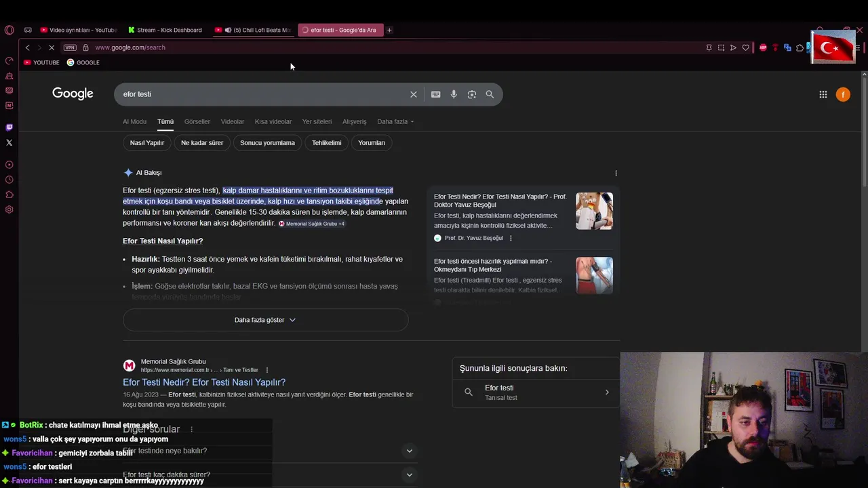Open the Adblock Plus extension icon
Image resolution: width=868 pixels, height=488 pixels.
(763, 47)
